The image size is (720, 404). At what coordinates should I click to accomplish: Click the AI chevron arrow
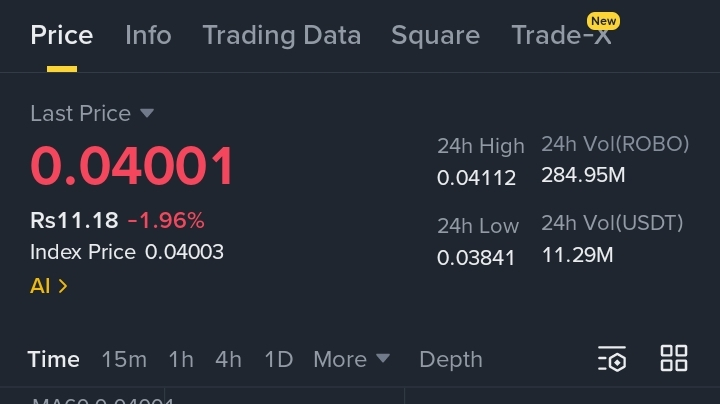[63, 286]
